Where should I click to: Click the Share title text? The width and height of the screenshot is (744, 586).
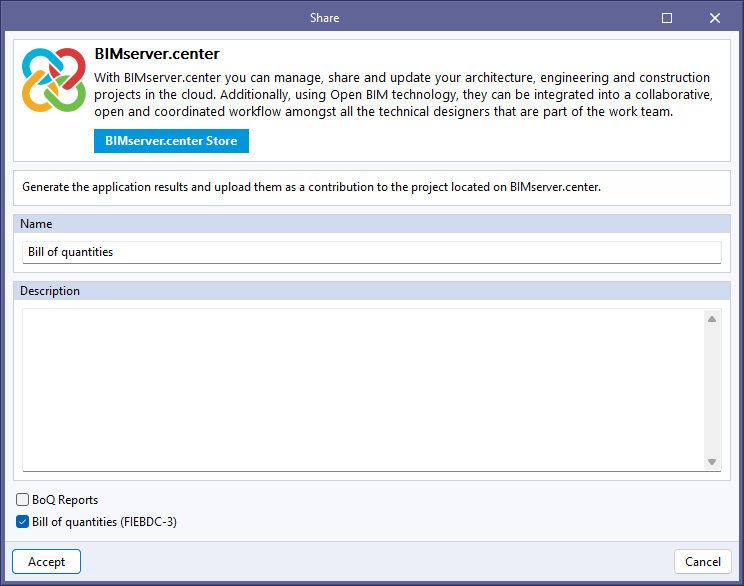325,18
